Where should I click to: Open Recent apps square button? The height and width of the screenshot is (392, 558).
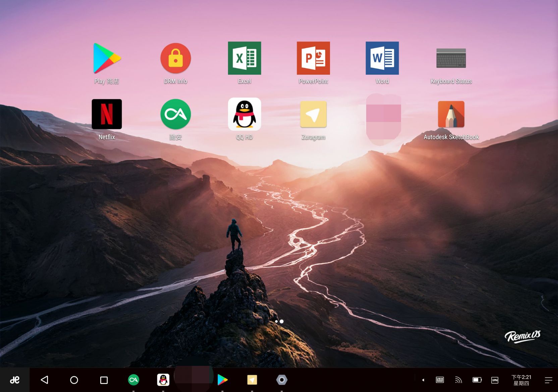104,380
